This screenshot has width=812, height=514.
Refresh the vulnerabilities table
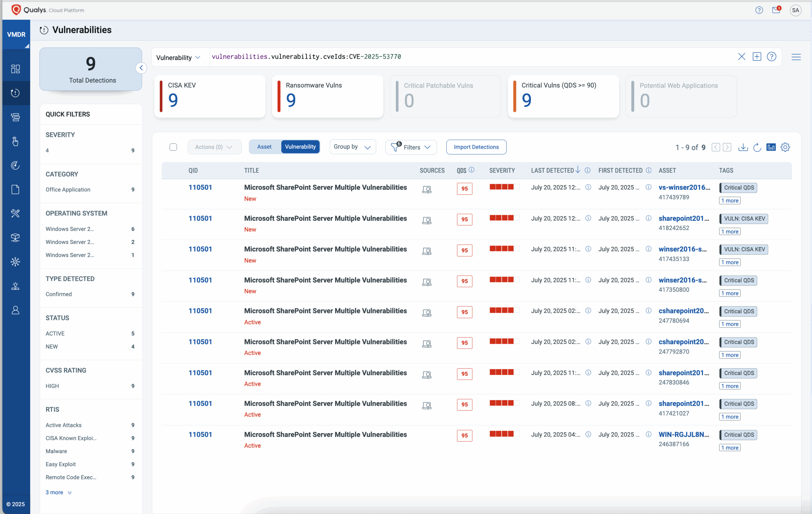pyautogui.click(x=757, y=147)
